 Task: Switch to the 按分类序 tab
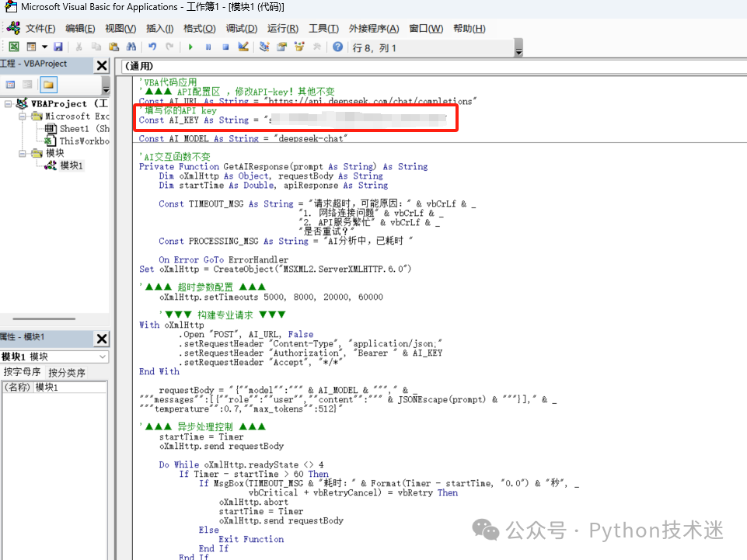pos(67,372)
